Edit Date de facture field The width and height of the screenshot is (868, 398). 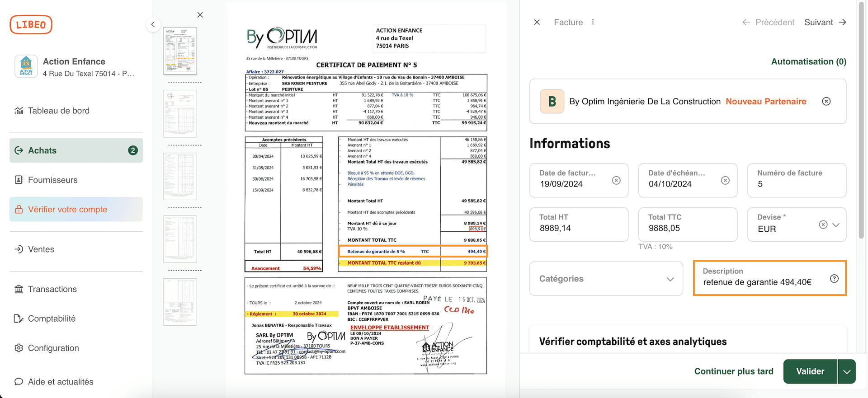[x=579, y=180]
